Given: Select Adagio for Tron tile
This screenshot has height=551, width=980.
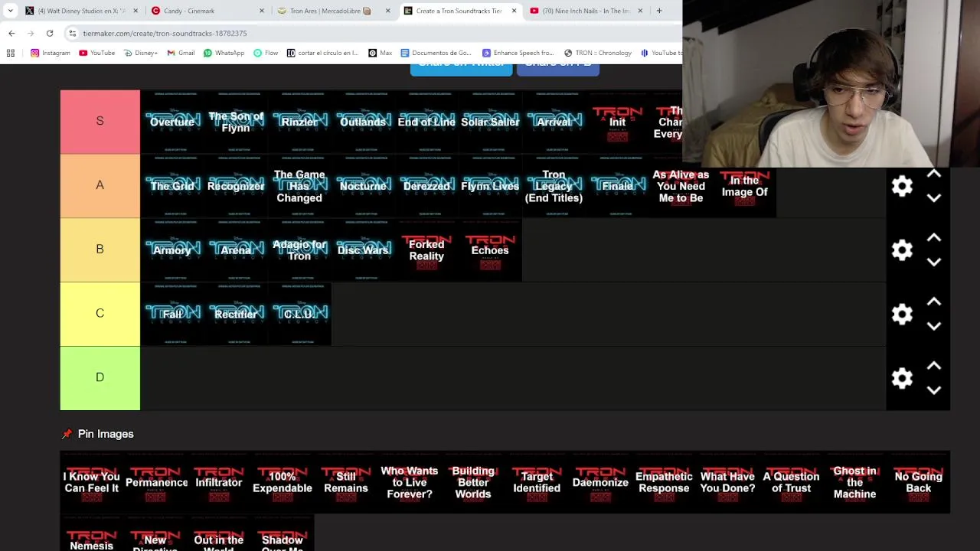Looking at the screenshot, I should point(299,250).
